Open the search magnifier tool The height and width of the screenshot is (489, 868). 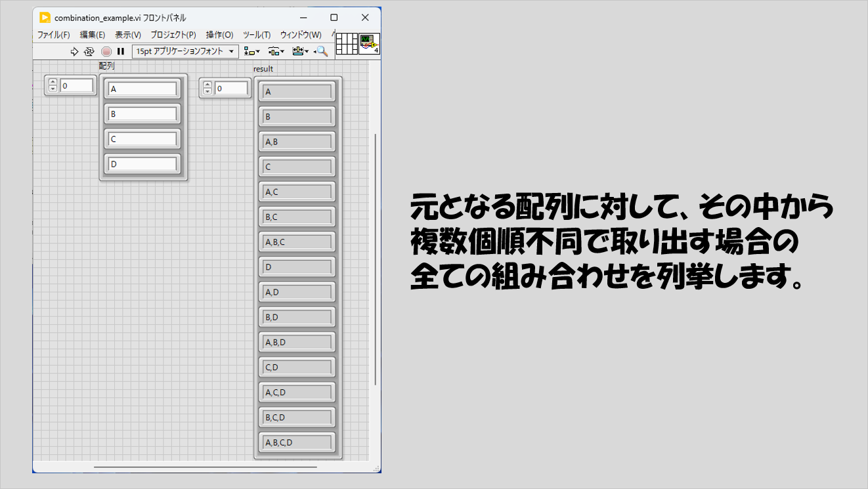coord(321,51)
